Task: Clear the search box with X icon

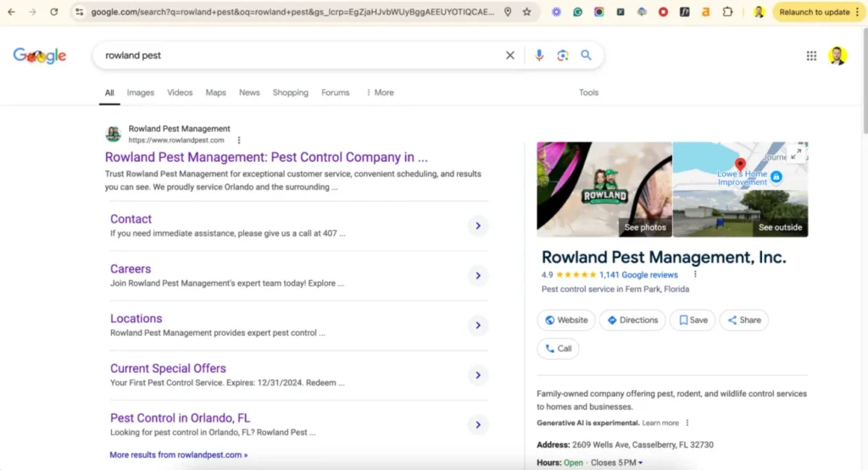Action: (x=510, y=55)
